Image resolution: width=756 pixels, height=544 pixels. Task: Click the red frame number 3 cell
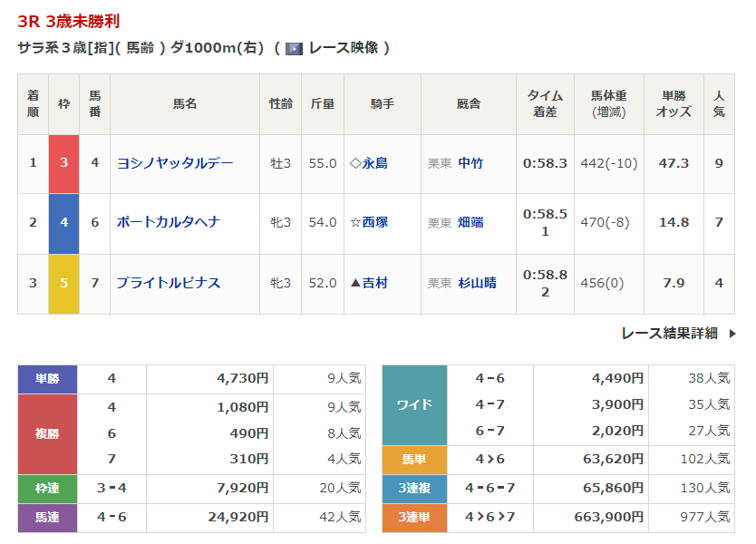tap(63, 163)
